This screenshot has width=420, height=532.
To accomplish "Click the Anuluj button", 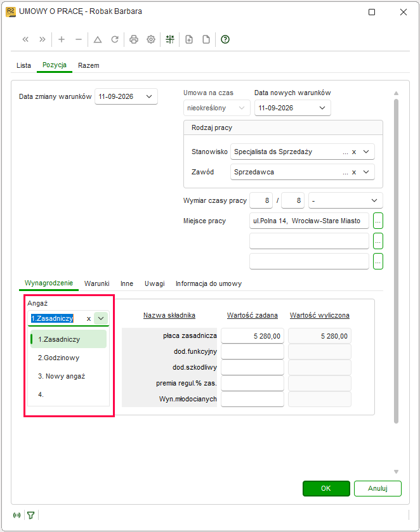I will pos(377,488).
